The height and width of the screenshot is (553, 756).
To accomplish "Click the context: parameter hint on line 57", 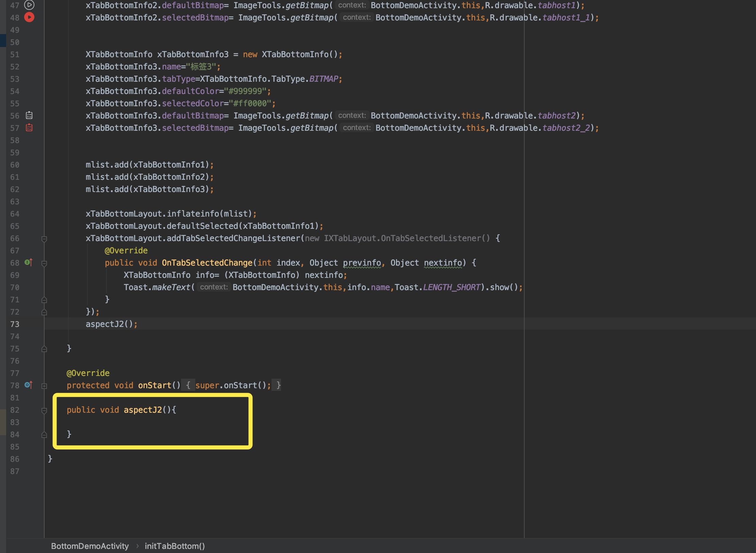I will pos(357,128).
